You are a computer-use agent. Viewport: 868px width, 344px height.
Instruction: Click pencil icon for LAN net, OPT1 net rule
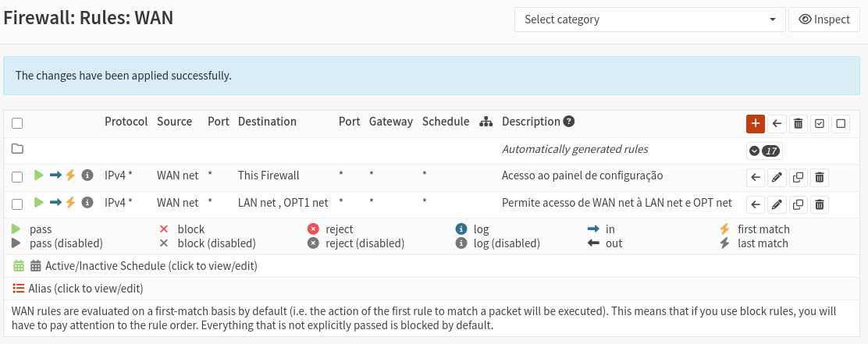pos(777,204)
